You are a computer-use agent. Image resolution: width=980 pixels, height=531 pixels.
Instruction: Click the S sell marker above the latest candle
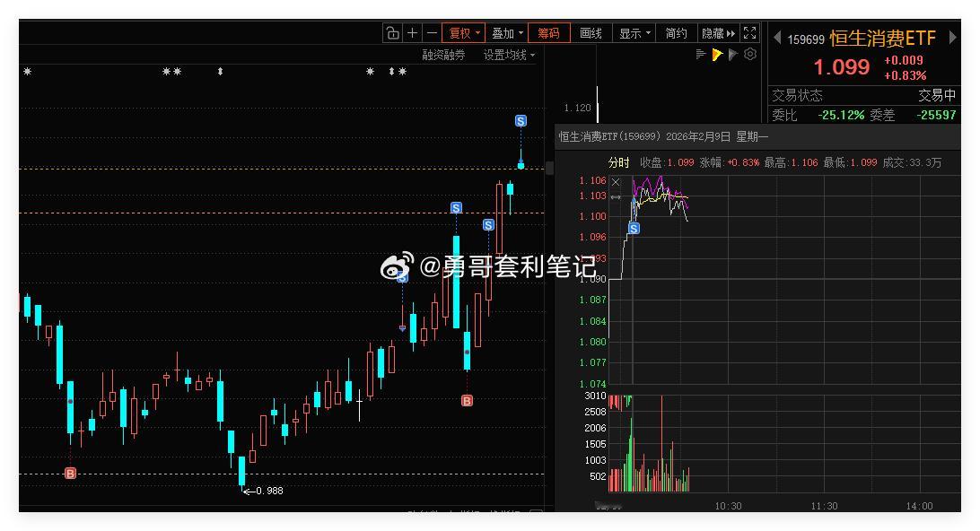click(x=521, y=118)
